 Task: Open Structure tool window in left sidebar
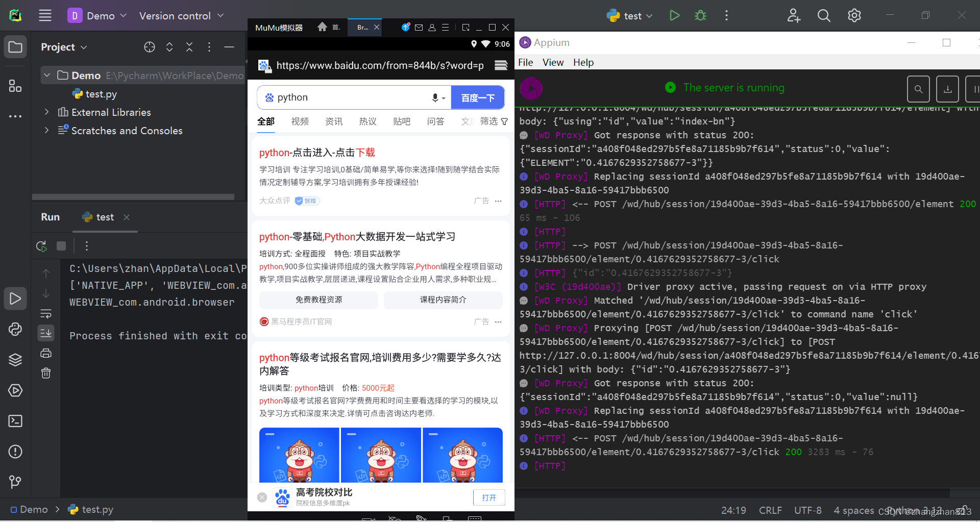tap(15, 86)
